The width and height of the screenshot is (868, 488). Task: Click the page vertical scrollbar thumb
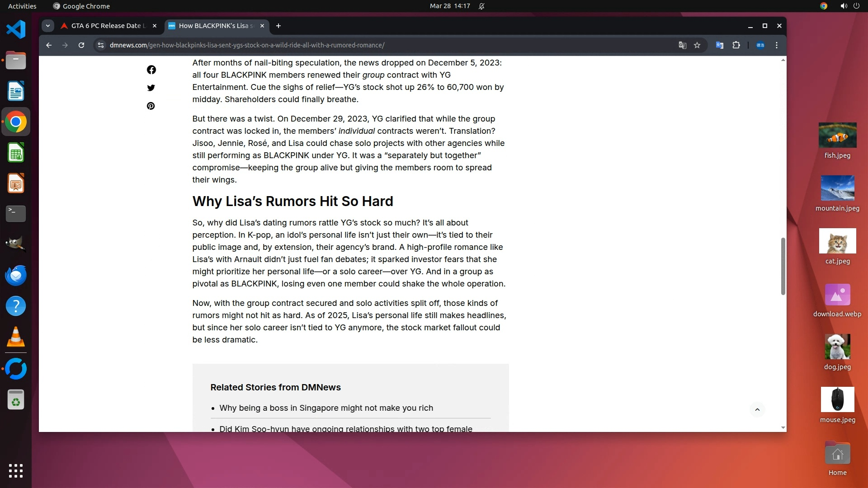[x=783, y=266]
